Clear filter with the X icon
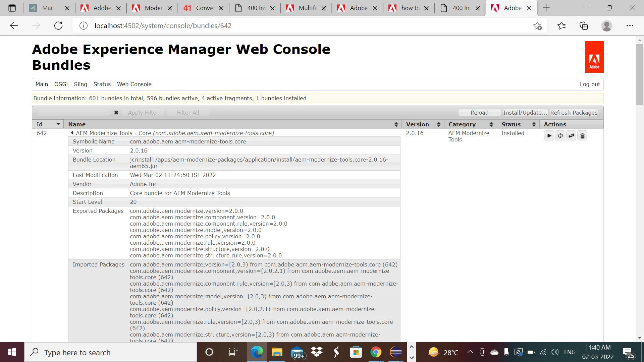Screen dimensions: 644x362 116,113
